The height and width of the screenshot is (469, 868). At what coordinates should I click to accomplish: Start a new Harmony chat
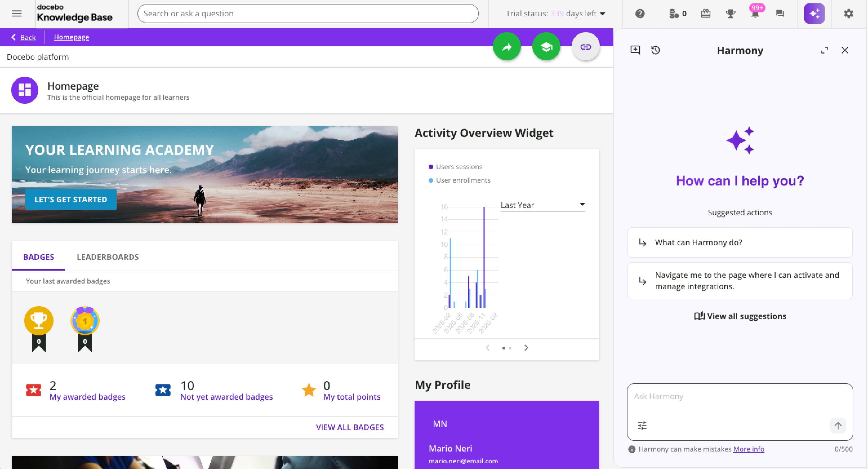tap(635, 50)
